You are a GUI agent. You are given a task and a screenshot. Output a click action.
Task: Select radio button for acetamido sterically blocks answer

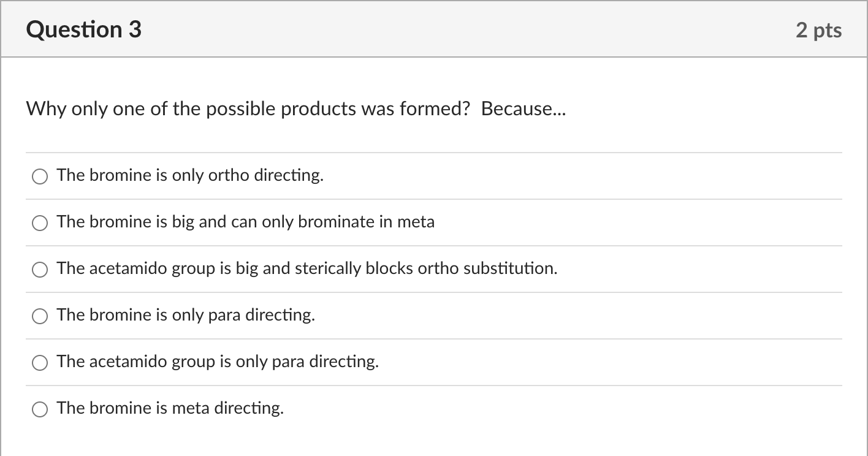pos(40,269)
